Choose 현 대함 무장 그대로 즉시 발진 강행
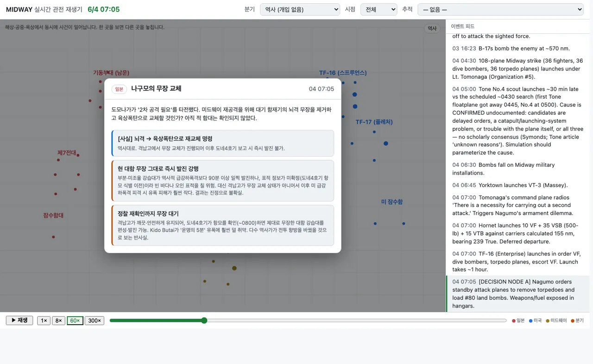593x364 pixels. tap(223, 181)
